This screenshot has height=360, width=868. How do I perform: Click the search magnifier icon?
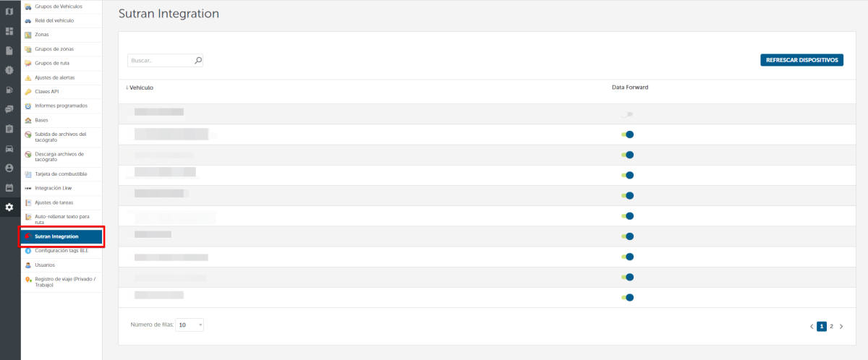pos(198,61)
